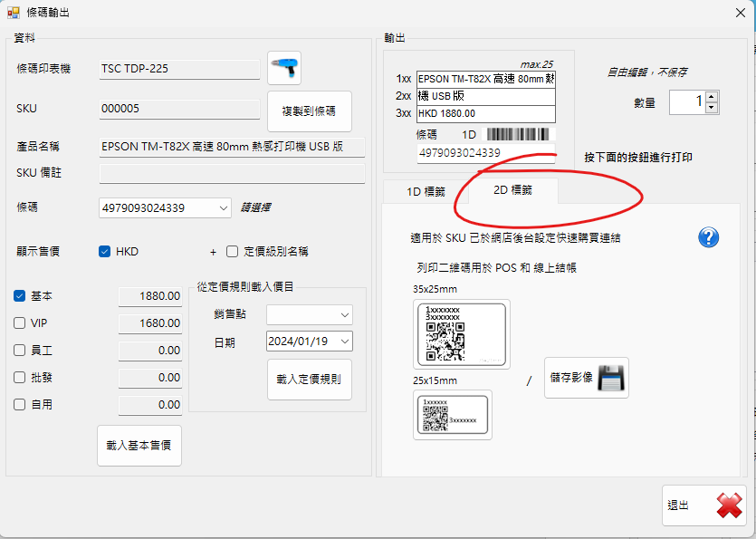Click the 數量 quantity input field
The width and height of the screenshot is (756, 539).
(x=687, y=102)
